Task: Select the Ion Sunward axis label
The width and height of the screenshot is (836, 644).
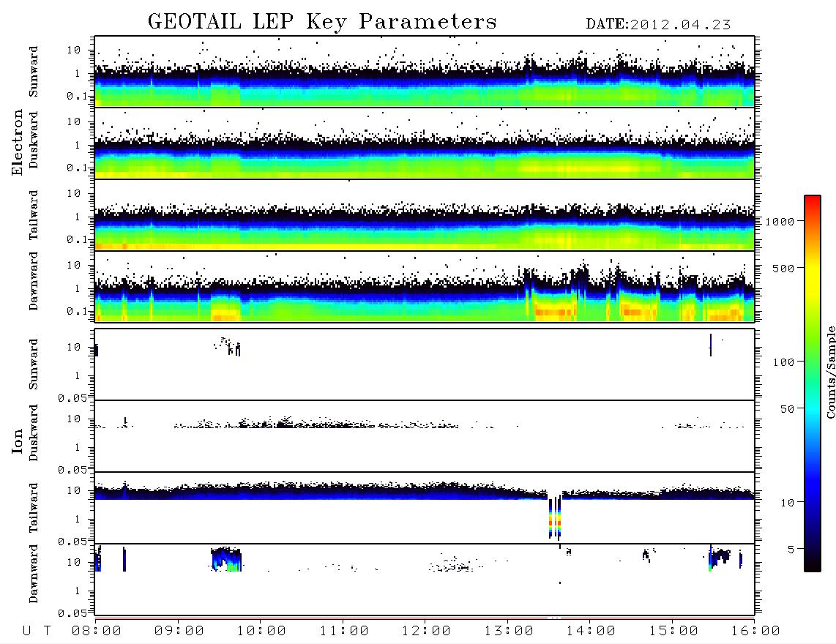Action: click(34, 364)
